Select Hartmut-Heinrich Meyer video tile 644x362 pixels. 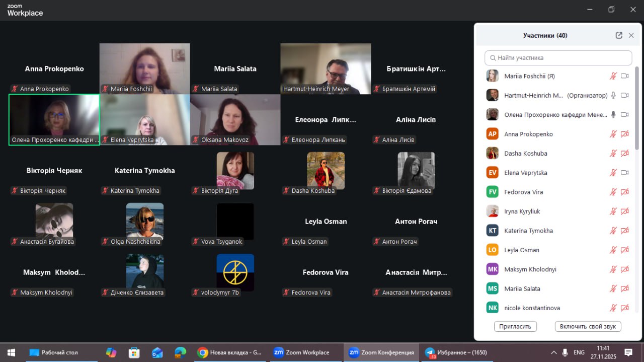pos(326,68)
